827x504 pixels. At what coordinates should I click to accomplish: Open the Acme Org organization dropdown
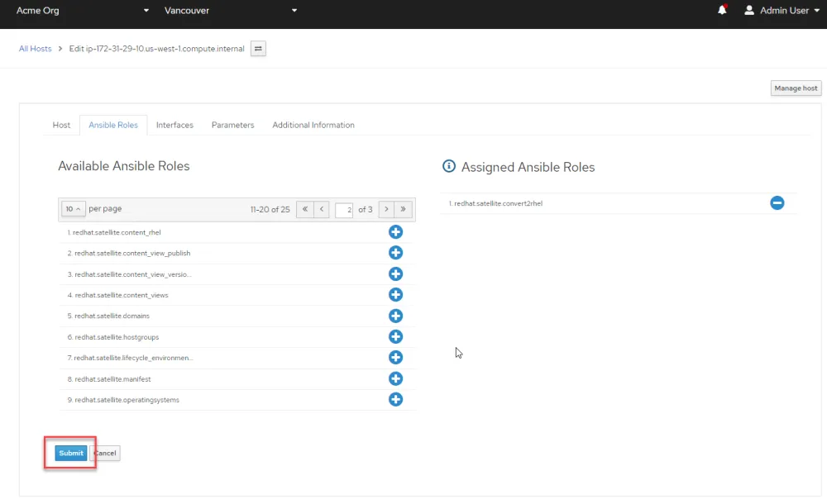tap(83, 11)
